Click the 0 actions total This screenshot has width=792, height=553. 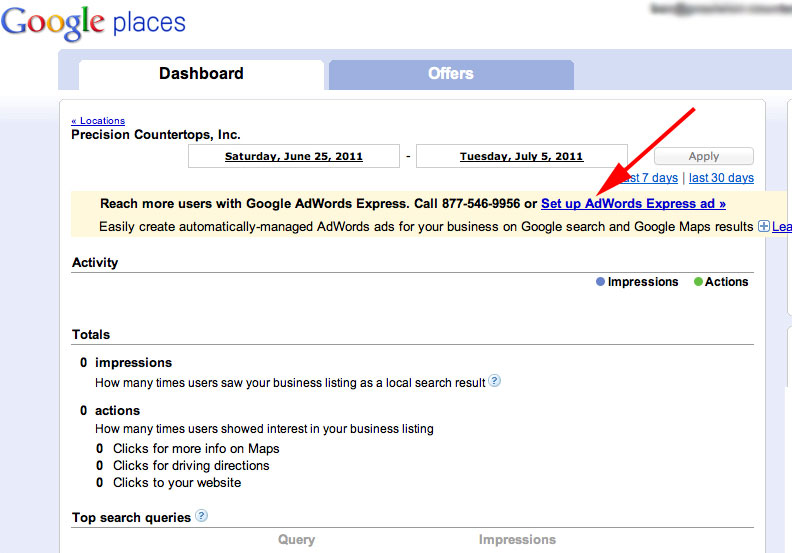coord(110,411)
